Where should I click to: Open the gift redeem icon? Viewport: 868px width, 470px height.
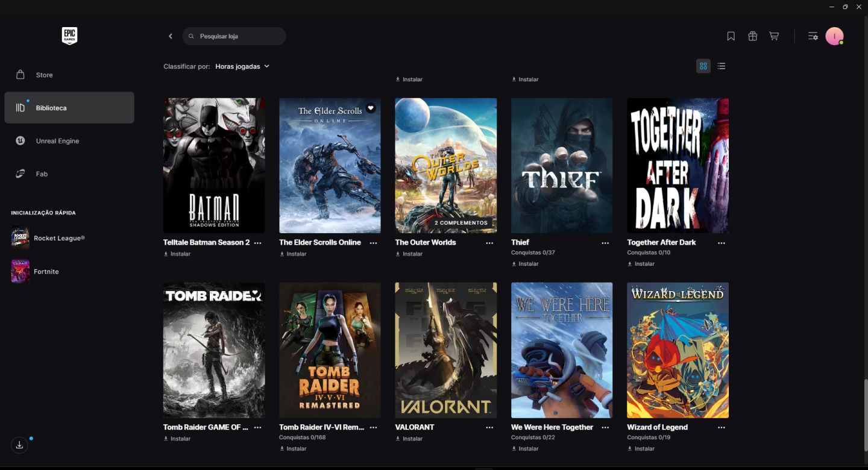tap(752, 36)
